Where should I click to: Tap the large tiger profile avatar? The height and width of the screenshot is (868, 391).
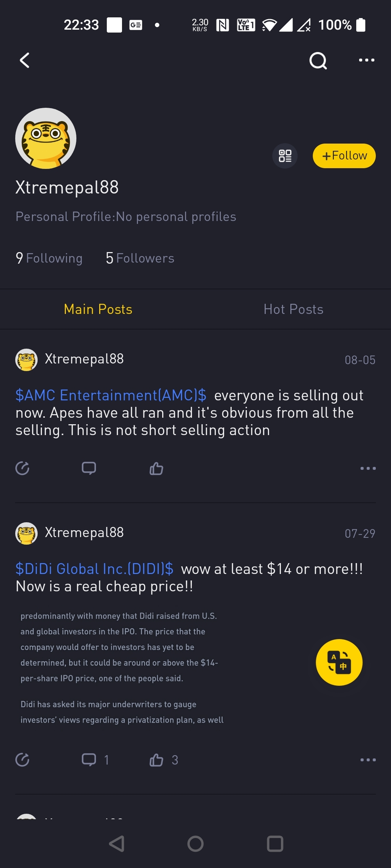click(x=46, y=138)
